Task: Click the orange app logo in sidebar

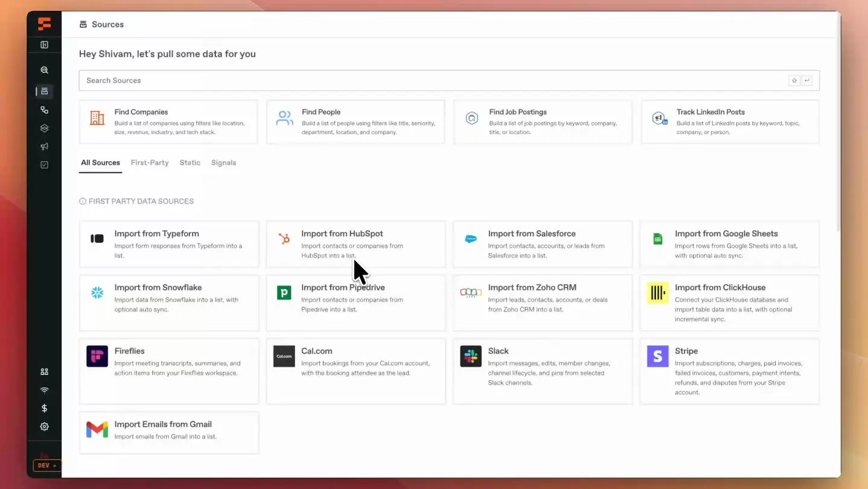Action: 44,24
